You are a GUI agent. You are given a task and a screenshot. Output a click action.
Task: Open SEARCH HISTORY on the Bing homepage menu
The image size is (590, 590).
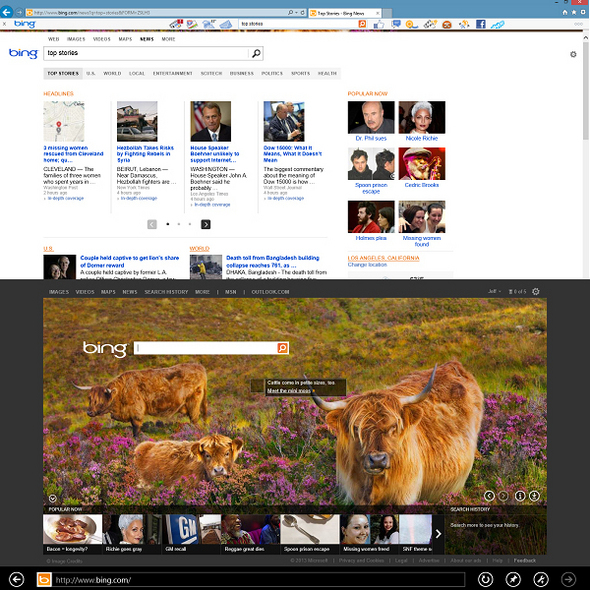tap(166, 292)
